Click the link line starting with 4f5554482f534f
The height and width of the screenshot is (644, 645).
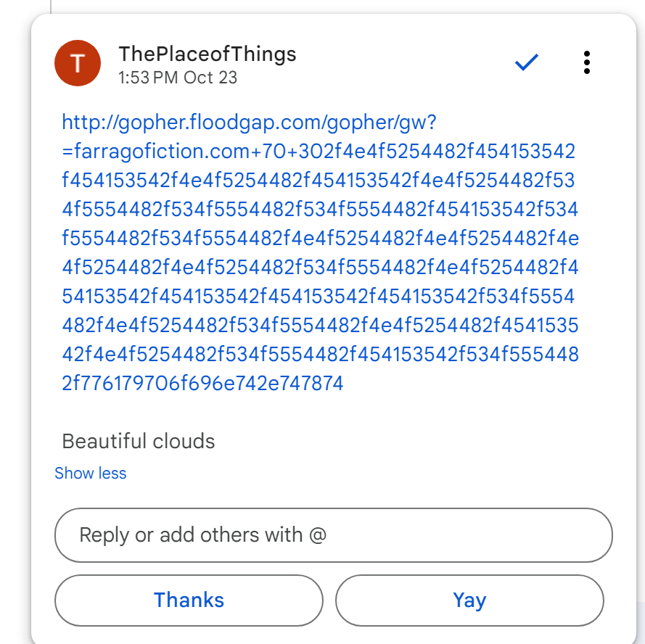(320, 210)
